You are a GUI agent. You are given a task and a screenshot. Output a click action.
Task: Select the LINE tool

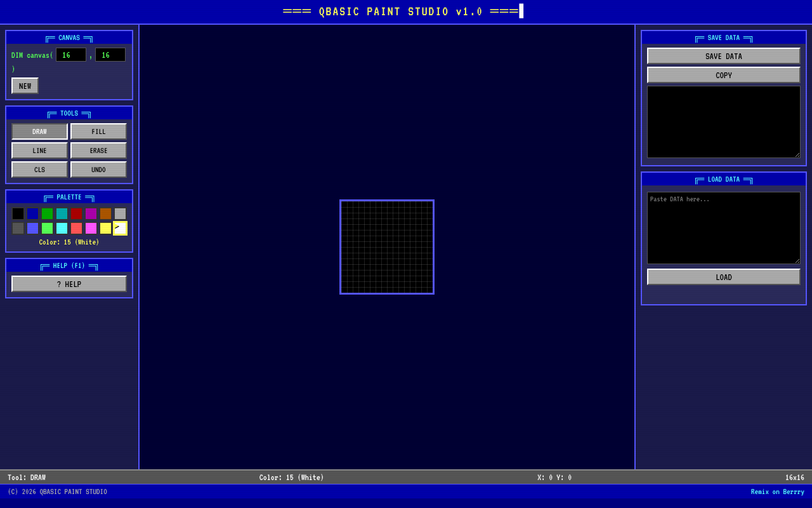coord(39,150)
